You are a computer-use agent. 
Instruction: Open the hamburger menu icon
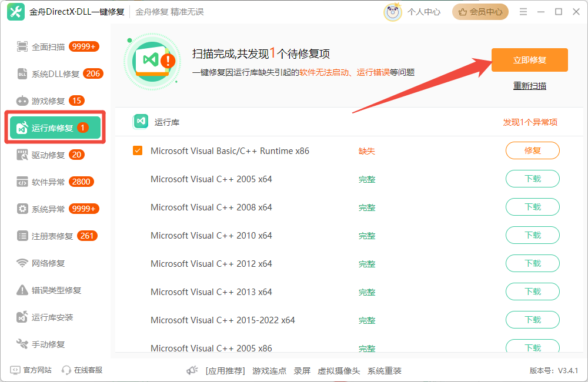pyautogui.click(x=523, y=12)
